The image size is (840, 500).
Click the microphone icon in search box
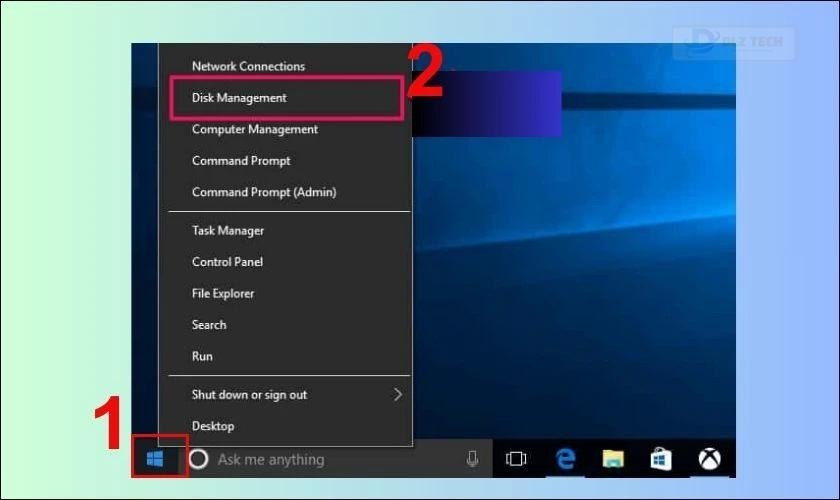472,459
